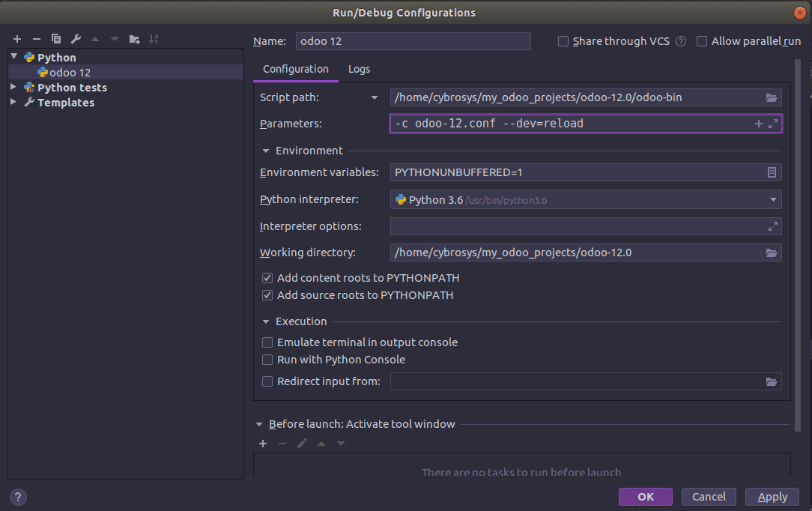Edit before launch task pencil
Viewport: 812px width, 511px height.
pyautogui.click(x=302, y=444)
